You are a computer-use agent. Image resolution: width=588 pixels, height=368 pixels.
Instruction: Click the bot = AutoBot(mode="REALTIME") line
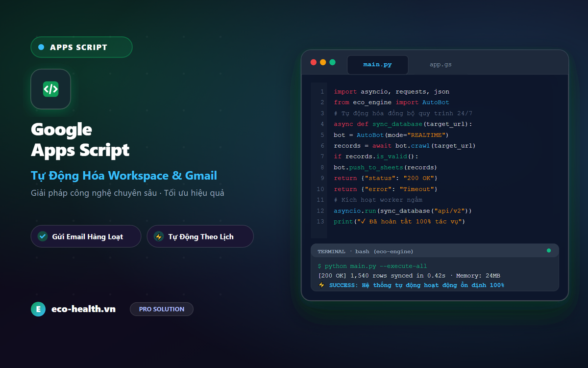click(x=391, y=135)
